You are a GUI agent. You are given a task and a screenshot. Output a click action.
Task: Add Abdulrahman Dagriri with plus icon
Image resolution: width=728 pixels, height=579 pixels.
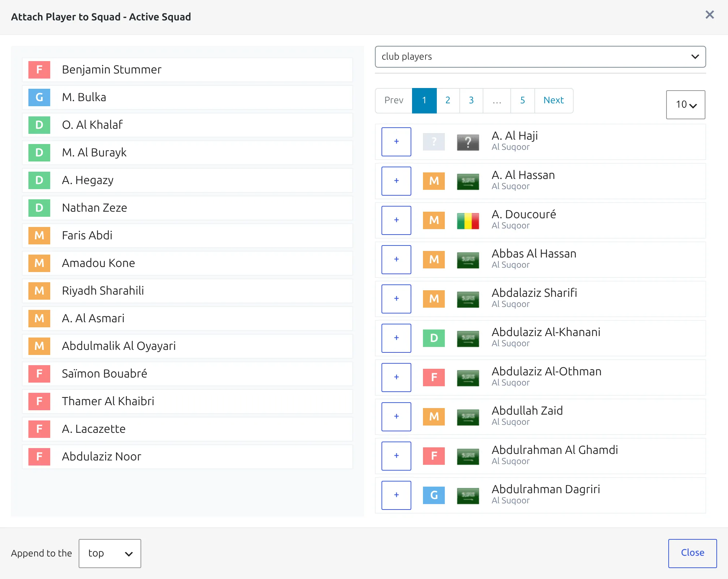(x=396, y=495)
